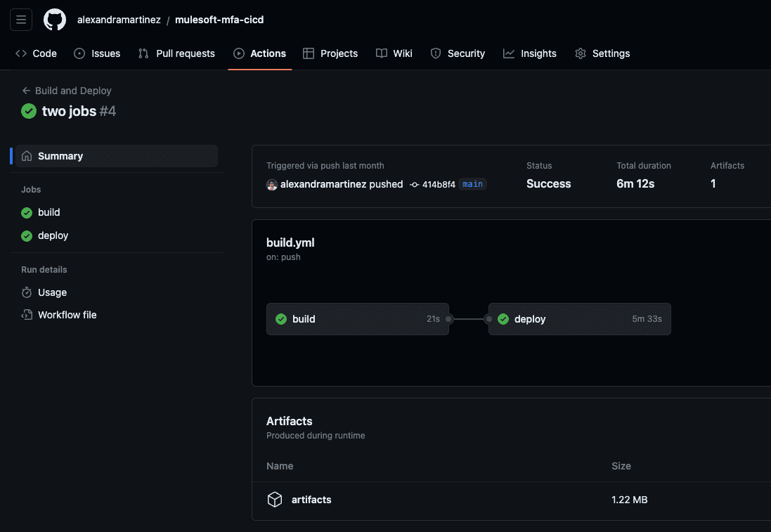Viewport: 771px width, 532px height.
Task: Click the Projects table icon
Action: pos(309,53)
